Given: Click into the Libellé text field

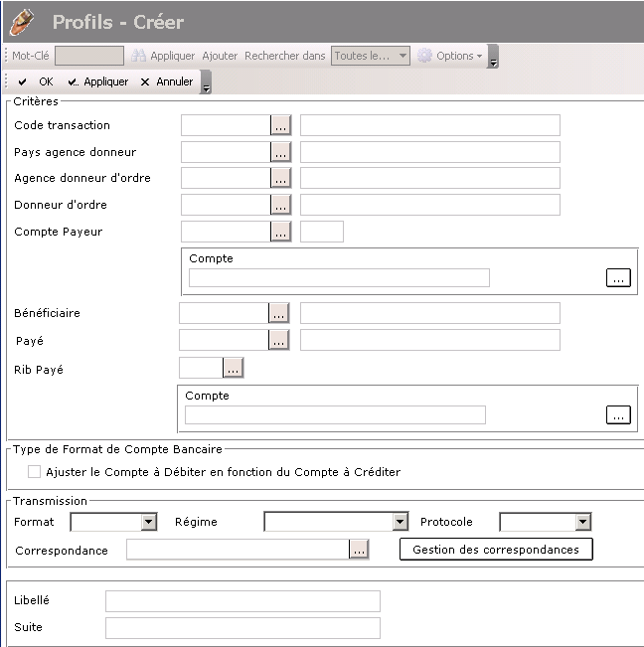Looking at the screenshot, I should (x=242, y=601).
